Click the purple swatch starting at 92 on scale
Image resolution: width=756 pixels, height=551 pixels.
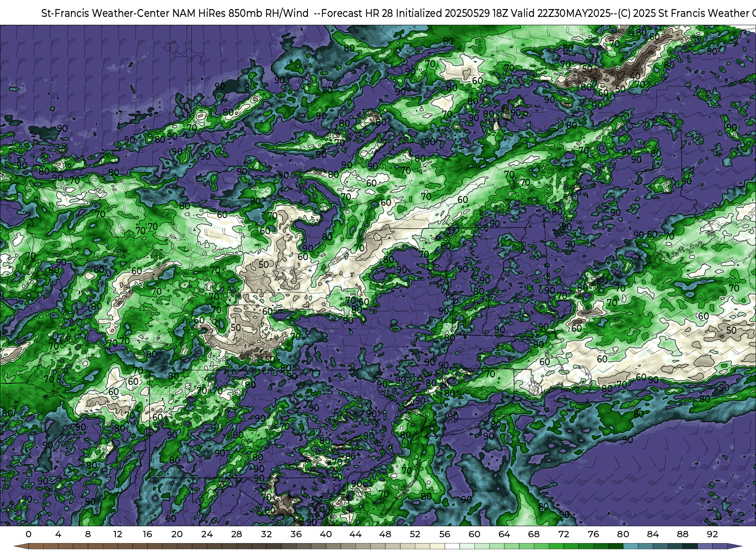click(720, 546)
